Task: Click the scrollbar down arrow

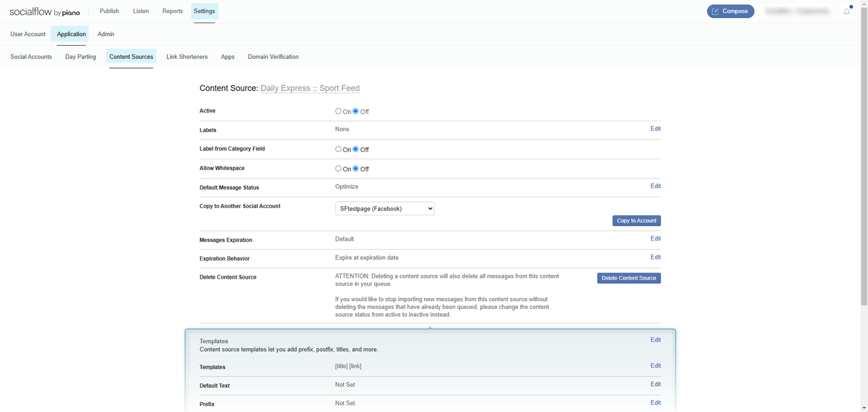Action: point(864,408)
